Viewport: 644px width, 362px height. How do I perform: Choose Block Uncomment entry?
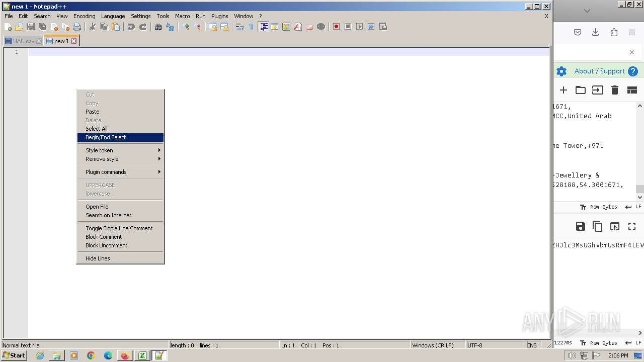(x=120, y=245)
